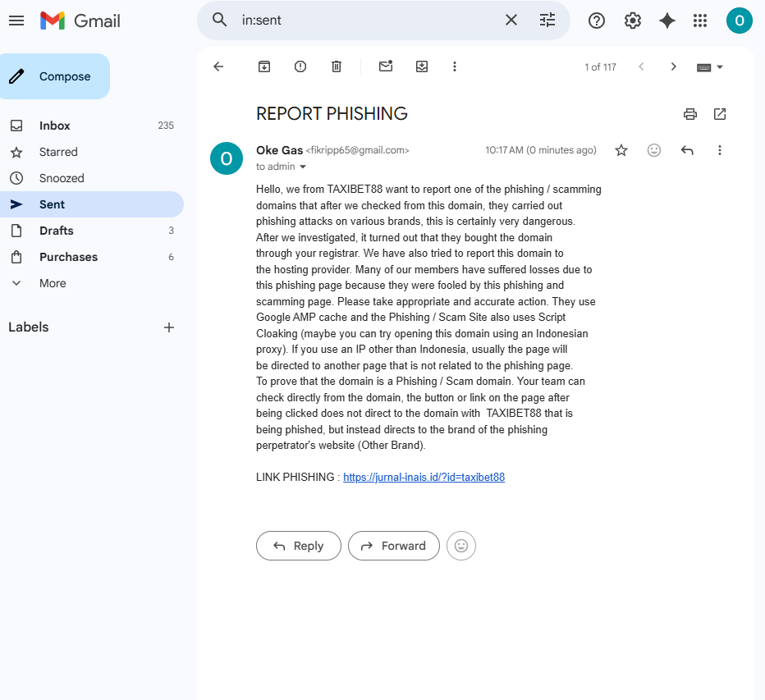Open Settings gear icon
The image size is (765, 700).
(x=632, y=21)
